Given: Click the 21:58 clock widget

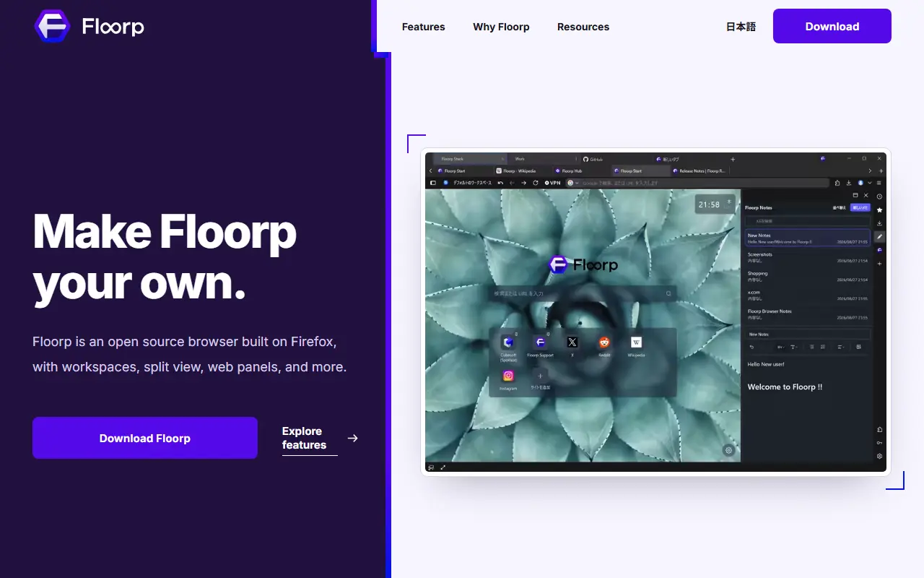Looking at the screenshot, I should 714,204.
